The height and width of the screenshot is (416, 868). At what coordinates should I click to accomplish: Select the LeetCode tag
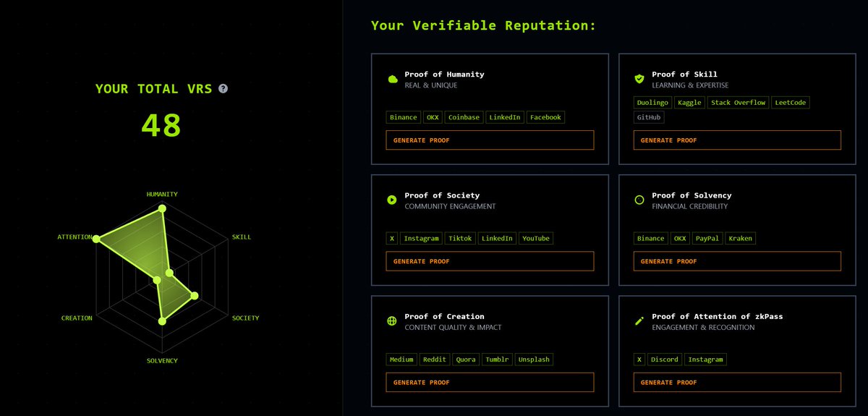point(791,103)
